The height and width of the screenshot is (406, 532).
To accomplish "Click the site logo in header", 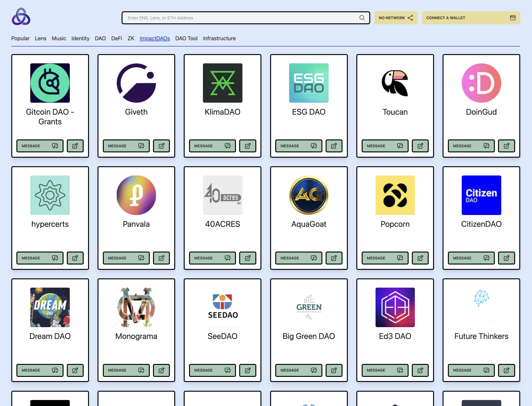I will [21, 16].
